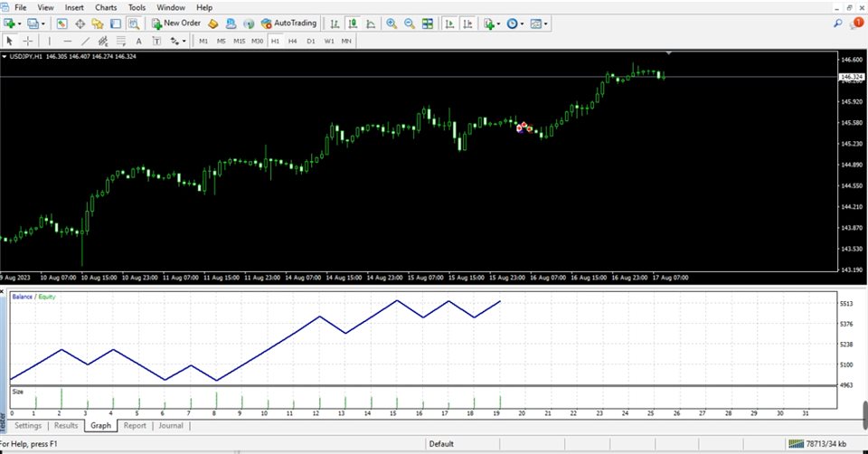Select the H1 timeframe button
Image resolution: width=868 pixels, height=454 pixels.
point(275,41)
